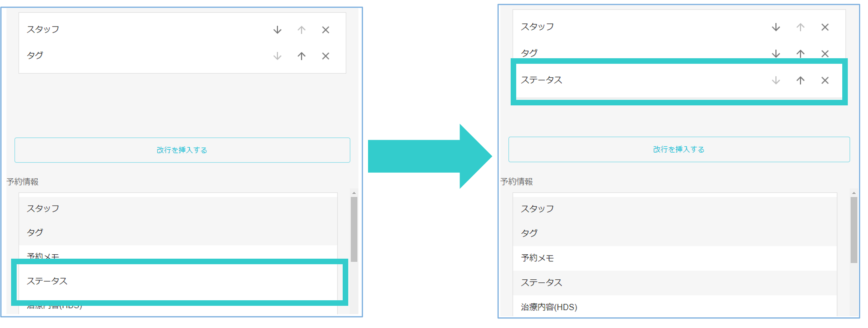Click 改行を挿入する button in right panel
Image resolution: width=868 pixels, height=328 pixels.
pos(679,149)
